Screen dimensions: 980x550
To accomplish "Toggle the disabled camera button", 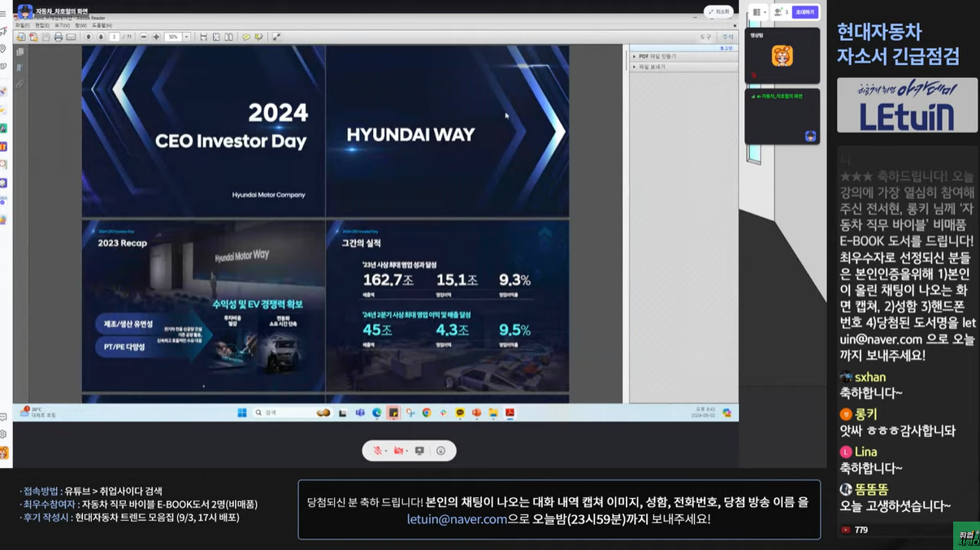I will [398, 451].
